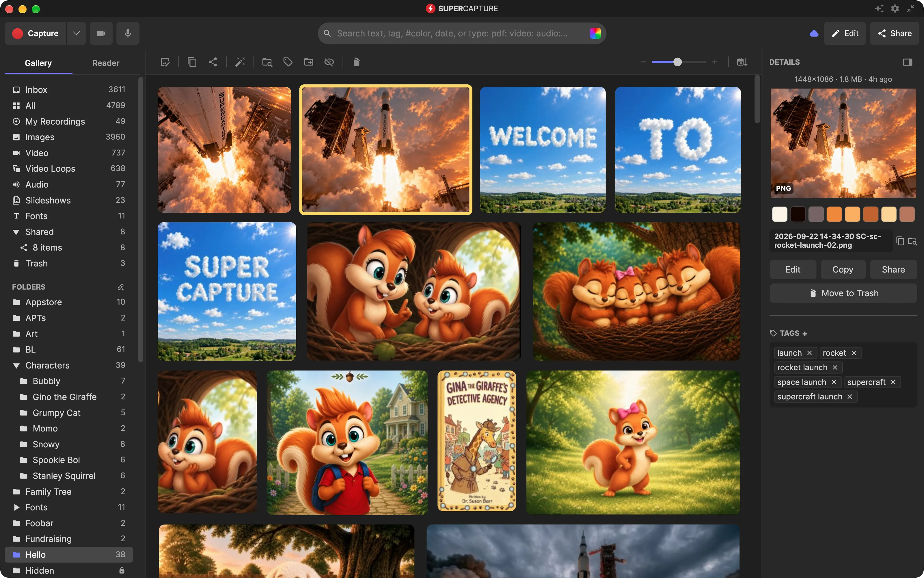Image resolution: width=924 pixels, height=578 pixels.
Task: Click the thumbnail size slider handle
Action: tap(677, 62)
